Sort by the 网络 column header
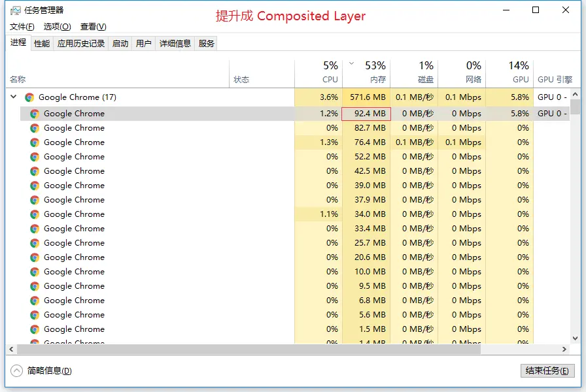Screen dimensions: 586x392 tap(462, 74)
